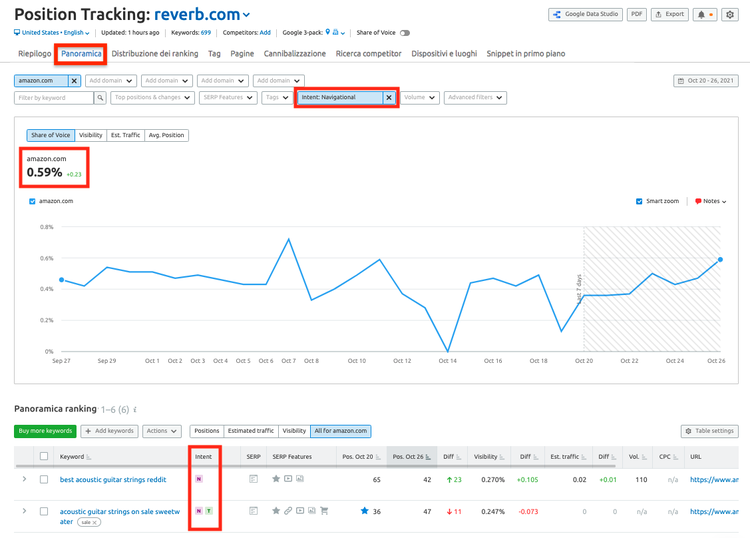Screen dimensions: 750x538
Task: Click in the Filter by keyword field
Action: coord(54,98)
